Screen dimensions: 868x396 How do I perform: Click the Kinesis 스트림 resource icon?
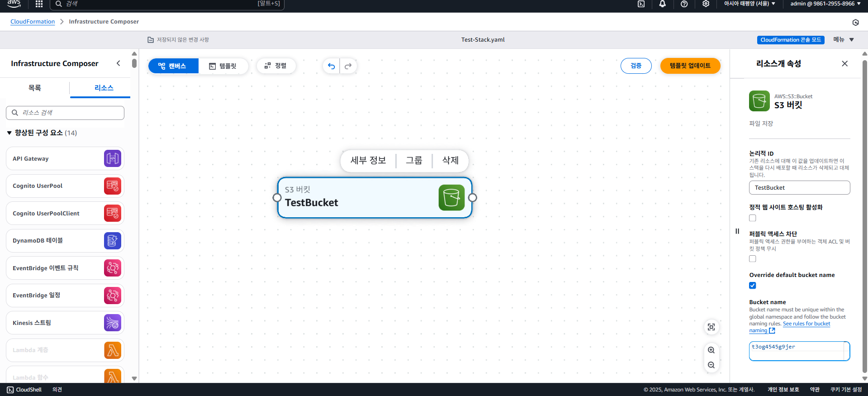click(113, 323)
